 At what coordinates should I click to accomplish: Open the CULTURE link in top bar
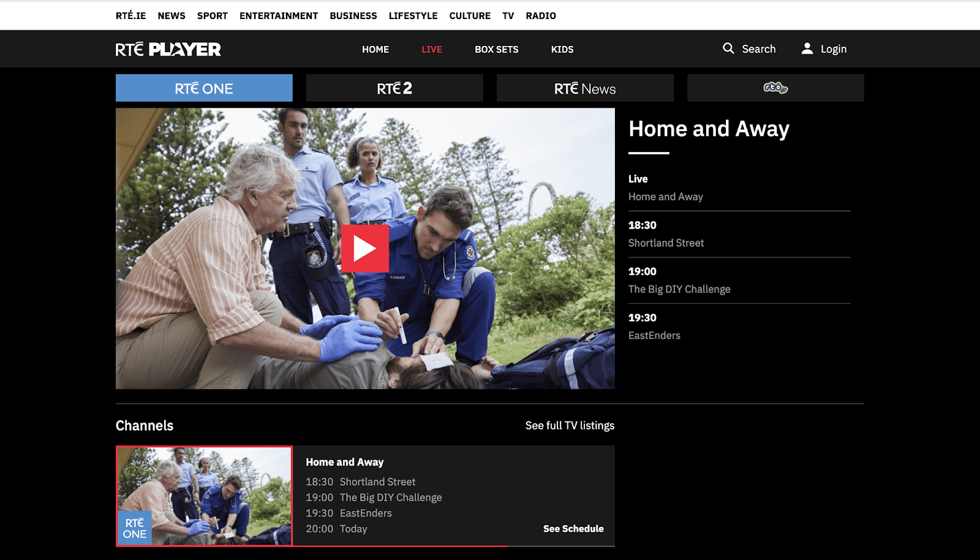pos(470,16)
